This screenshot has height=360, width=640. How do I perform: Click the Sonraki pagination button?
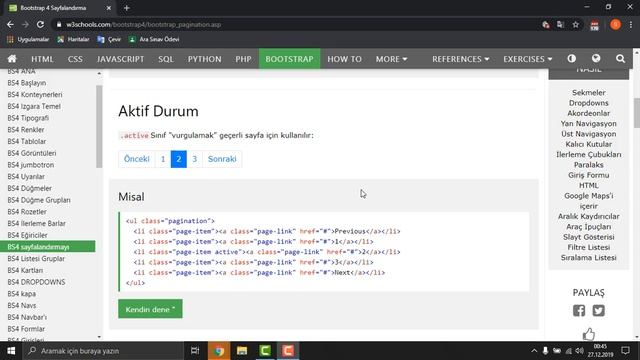[x=222, y=159]
